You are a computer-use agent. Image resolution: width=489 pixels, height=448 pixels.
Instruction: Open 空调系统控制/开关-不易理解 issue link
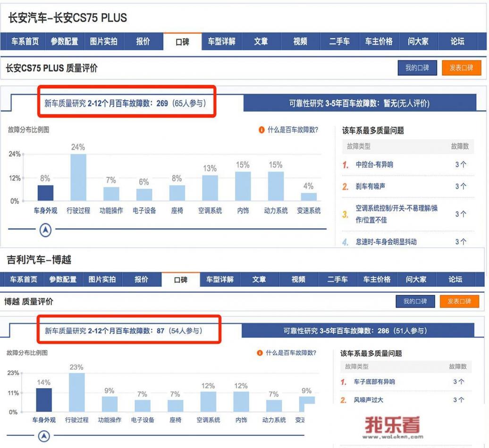coord(396,214)
